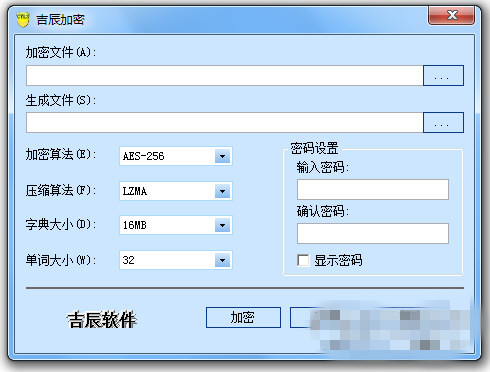Click the 压缩算法(F) label

click(x=61, y=190)
